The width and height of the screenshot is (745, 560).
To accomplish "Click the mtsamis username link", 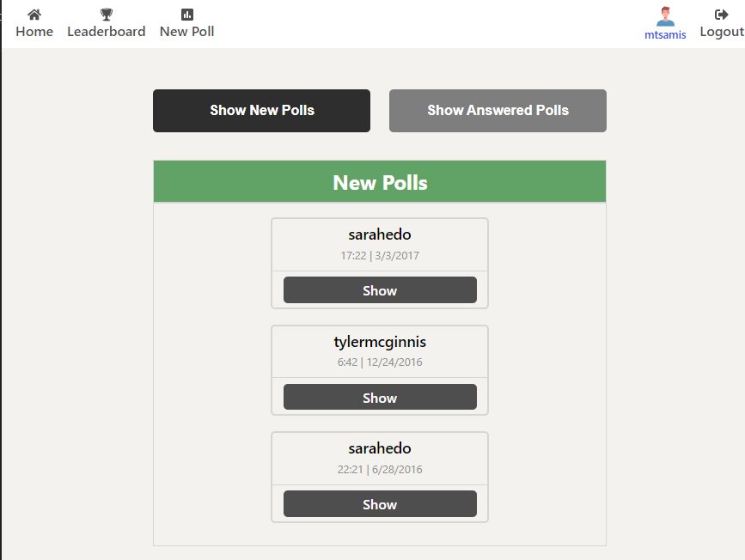I will tap(665, 34).
